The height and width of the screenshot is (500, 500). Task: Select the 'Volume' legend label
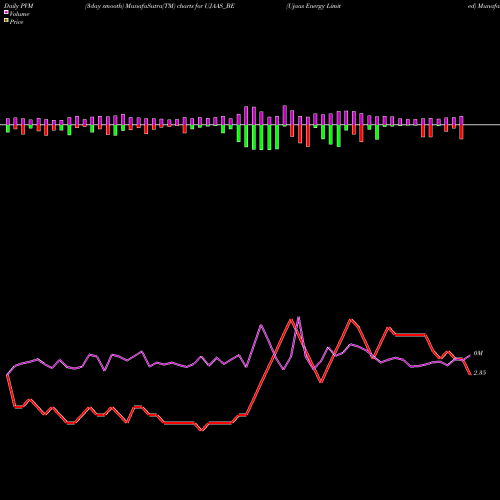click(x=19, y=14)
